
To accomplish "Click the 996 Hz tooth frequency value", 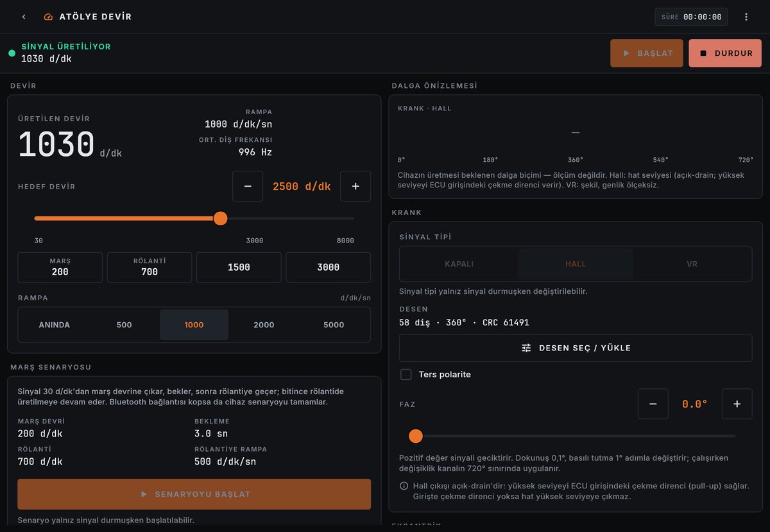I will [x=255, y=152].
